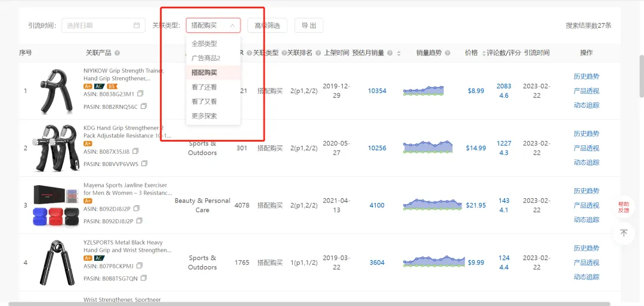Click monthly sales value 4100
The image size is (644, 306).
coord(377,205)
